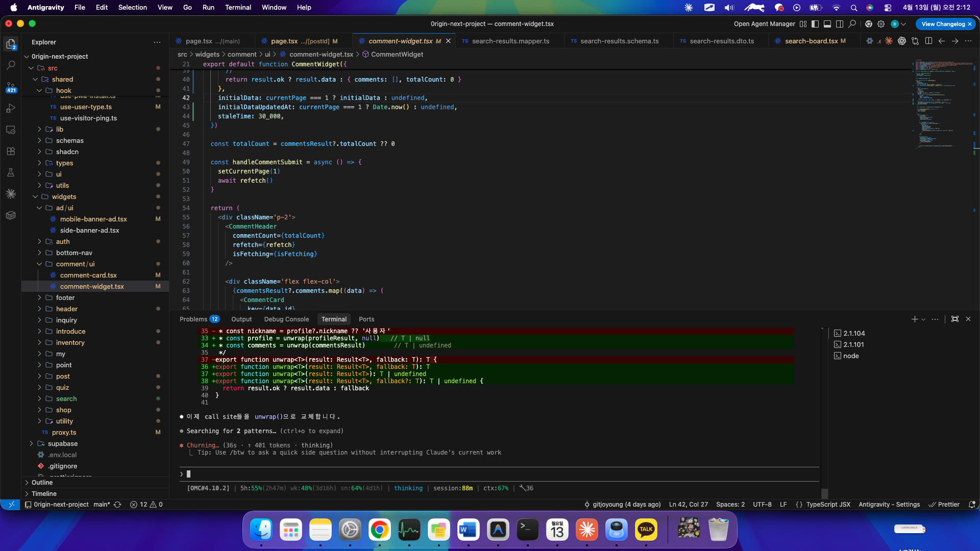This screenshot has height=551, width=980.
Task: Toggle bottom panel layout button
Action: coord(827,24)
